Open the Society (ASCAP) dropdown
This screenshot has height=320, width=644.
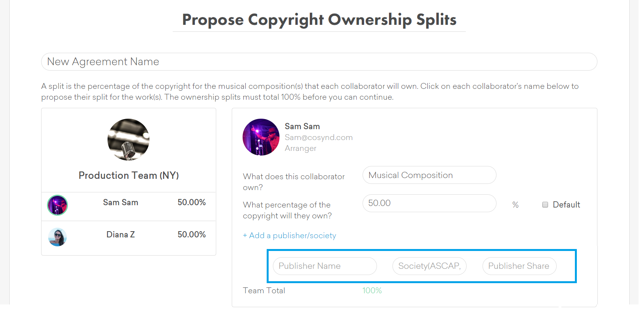(x=429, y=266)
